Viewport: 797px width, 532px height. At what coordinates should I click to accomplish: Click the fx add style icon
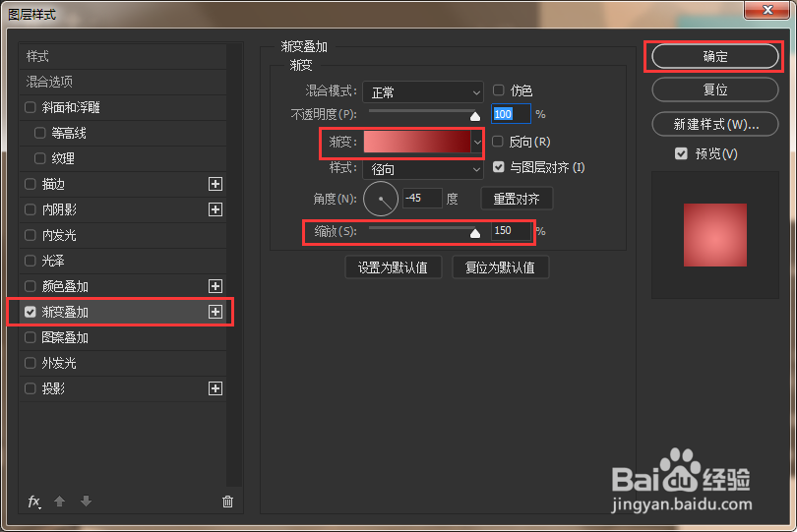click(x=34, y=502)
